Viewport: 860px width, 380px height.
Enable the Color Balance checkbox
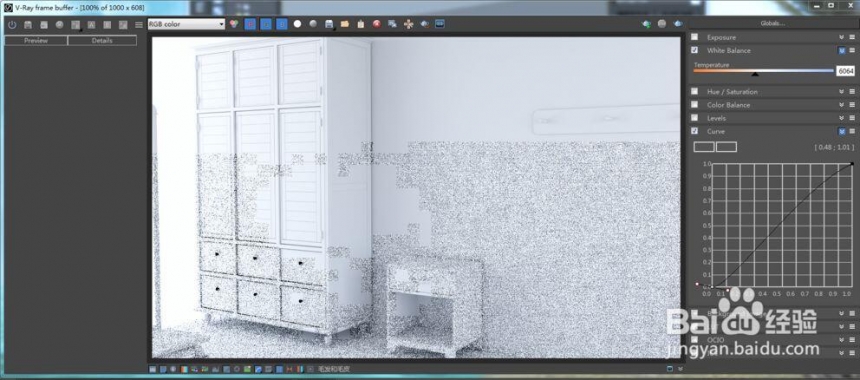pyautogui.click(x=695, y=105)
